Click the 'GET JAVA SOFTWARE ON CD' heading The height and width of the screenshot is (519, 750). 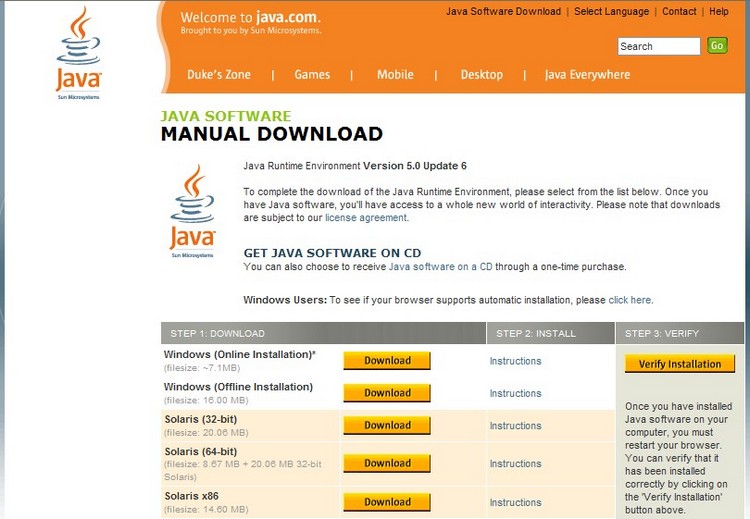tap(332, 253)
